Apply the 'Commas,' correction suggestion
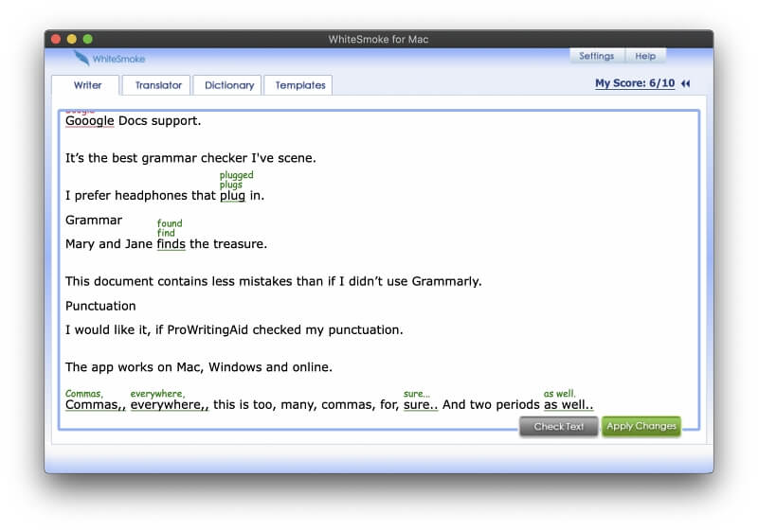This screenshot has height=532, width=758. [x=84, y=394]
